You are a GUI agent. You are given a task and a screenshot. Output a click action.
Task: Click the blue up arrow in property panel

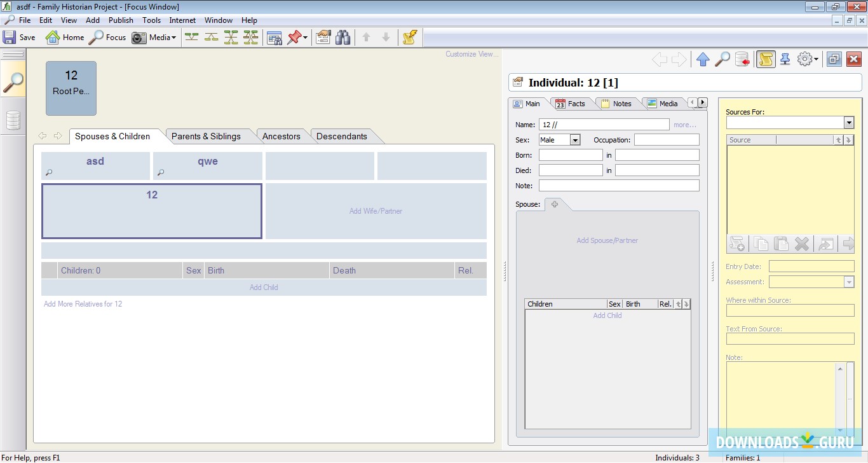[x=703, y=59]
